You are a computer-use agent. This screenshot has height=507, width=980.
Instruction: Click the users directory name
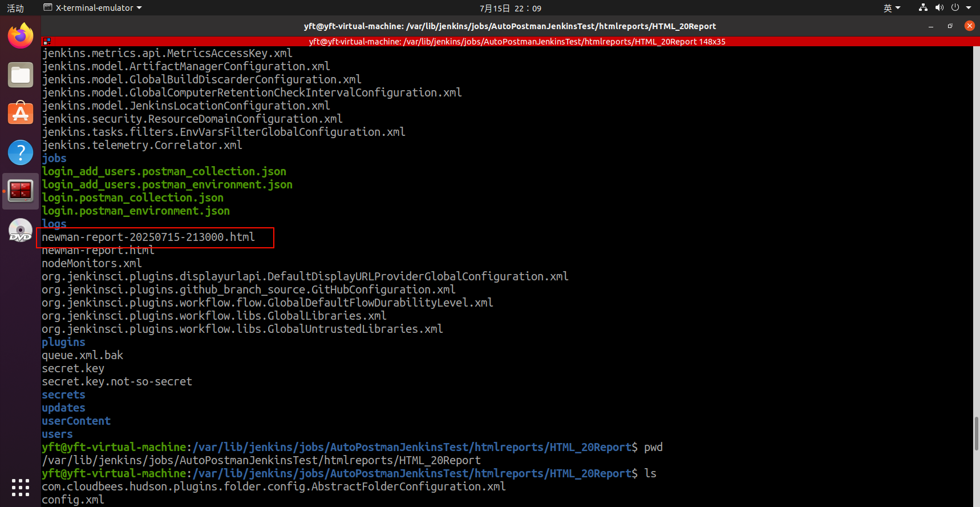(57, 434)
